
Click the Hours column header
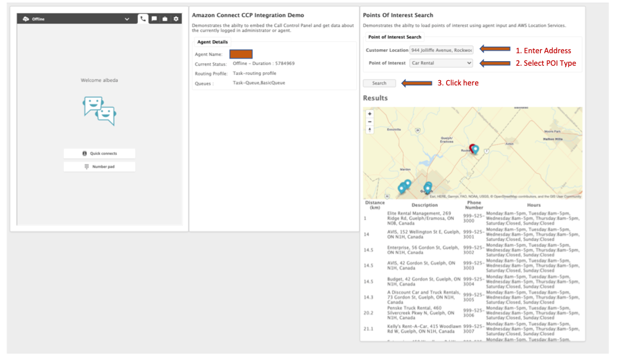pyautogui.click(x=534, y=205)
